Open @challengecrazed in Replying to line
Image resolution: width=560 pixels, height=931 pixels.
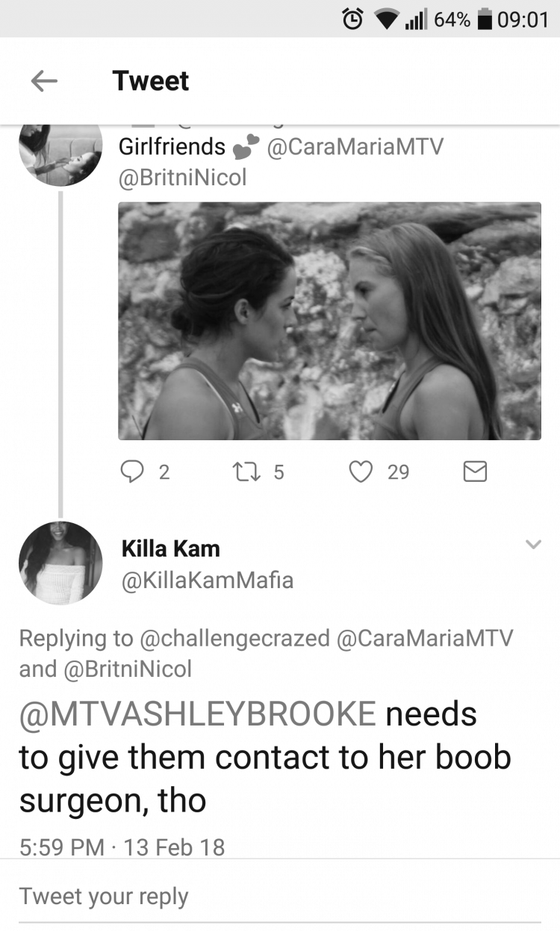coord(234,638)
